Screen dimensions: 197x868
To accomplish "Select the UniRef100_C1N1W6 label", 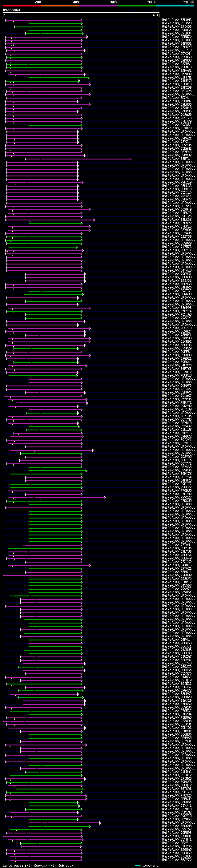I will click(x=176, y=430).
